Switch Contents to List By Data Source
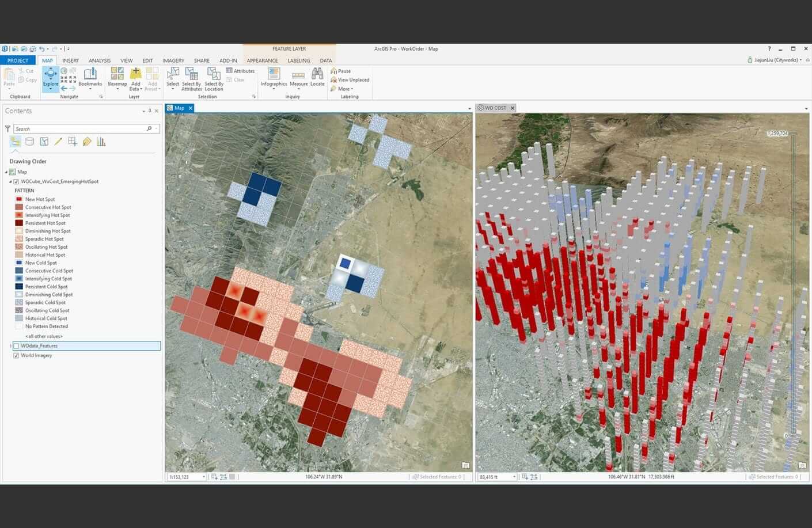The image size is (812, 528). click(29, 142)
